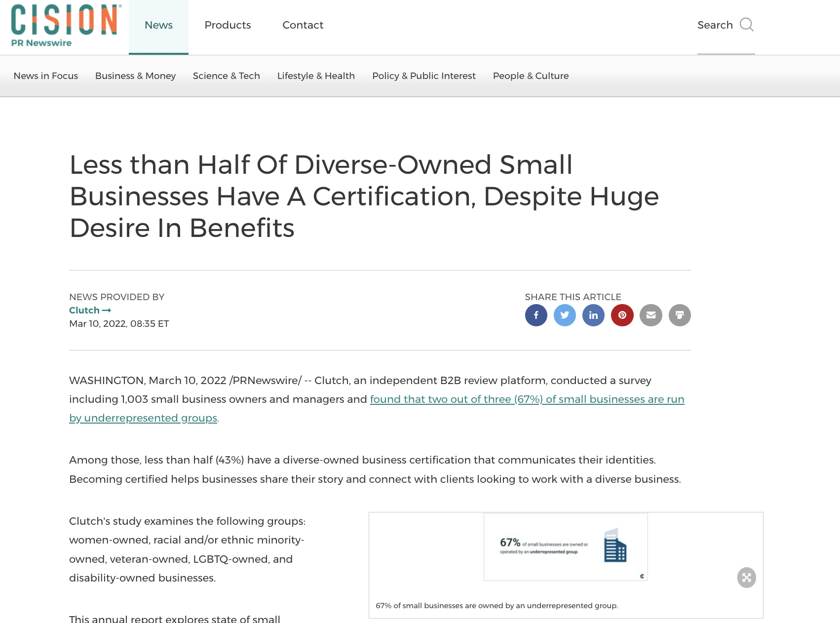Visit People & Culture section
The image size is (840, 623).
click(531, 76)
